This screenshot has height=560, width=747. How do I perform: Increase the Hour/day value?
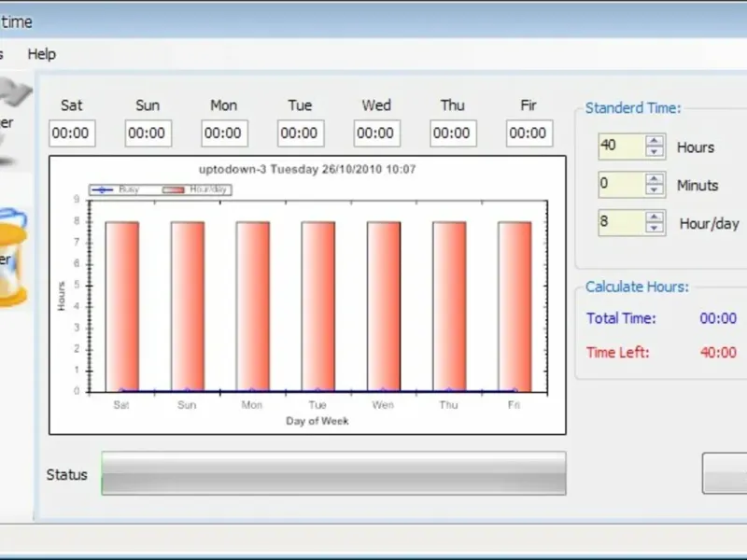click(655, 217)
